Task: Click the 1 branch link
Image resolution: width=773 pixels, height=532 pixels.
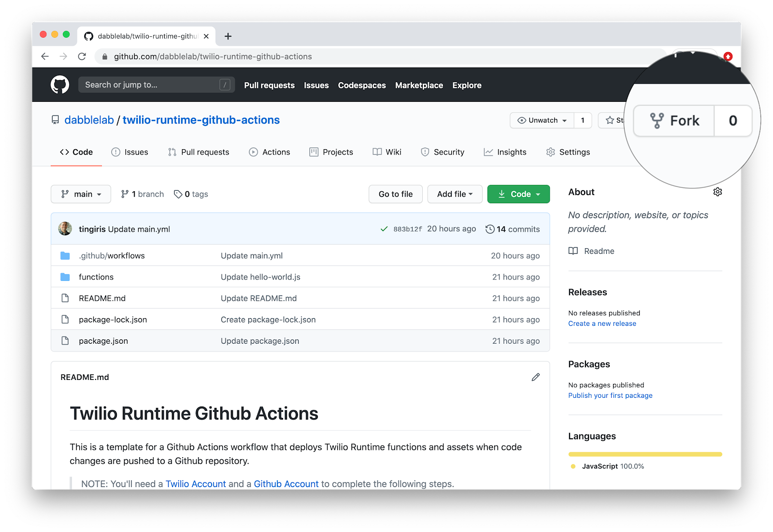Action: click(143, 194)
